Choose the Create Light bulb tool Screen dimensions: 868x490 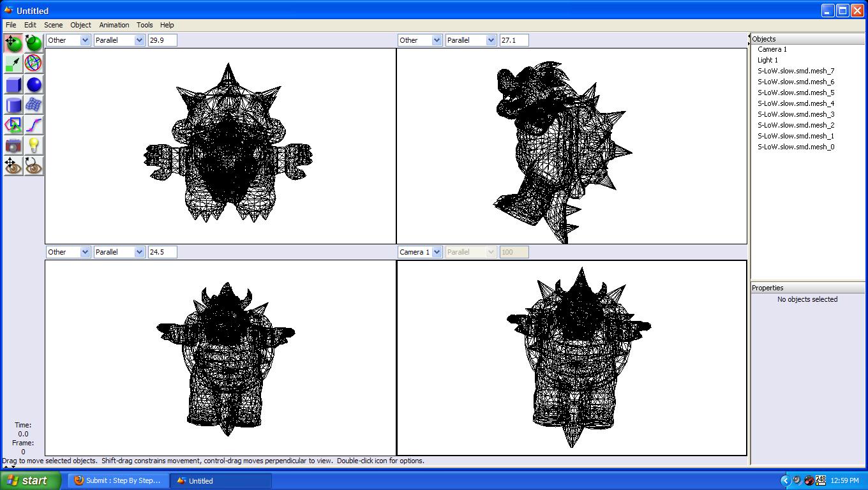34,145
